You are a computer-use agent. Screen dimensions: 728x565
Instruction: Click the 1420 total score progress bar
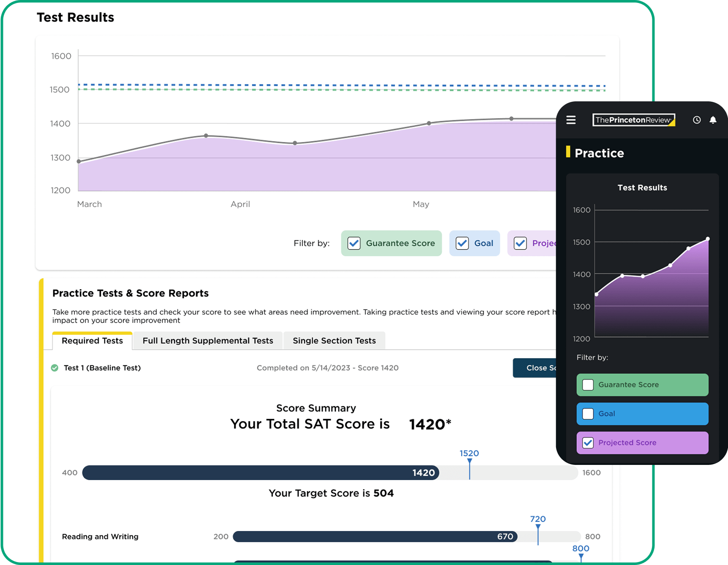pyautogui.click(x=260, y=473)
